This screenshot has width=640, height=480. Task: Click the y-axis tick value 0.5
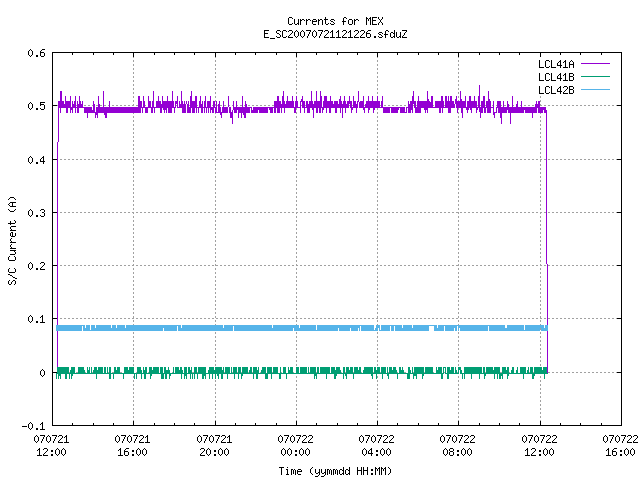[x=36, y=106]
